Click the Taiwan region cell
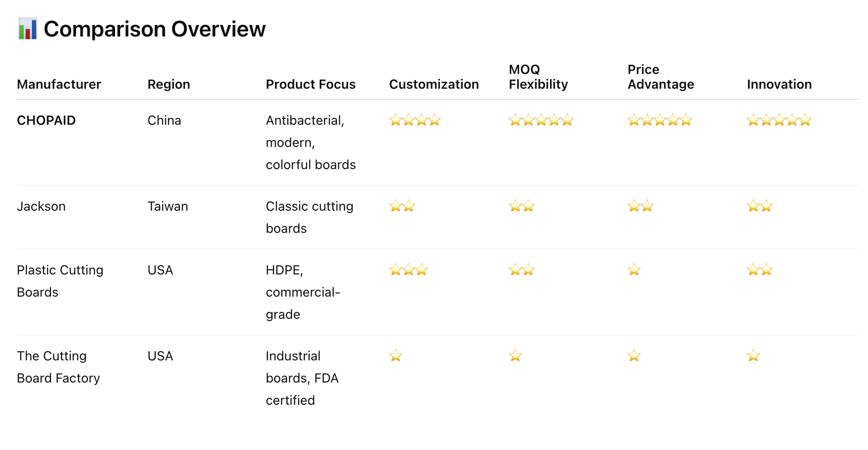Screen dimensions: 868x450 tap(168, 206)
